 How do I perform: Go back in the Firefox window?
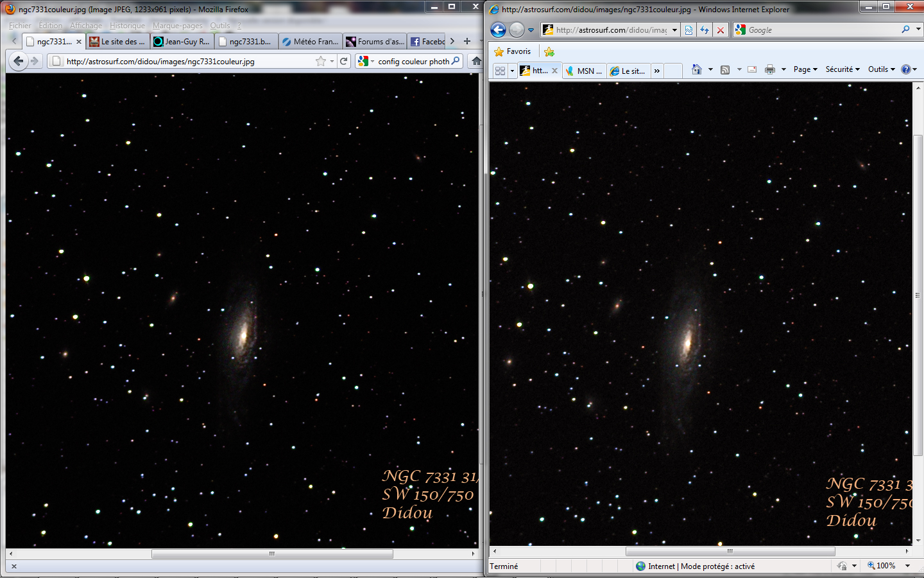point(19,61)
